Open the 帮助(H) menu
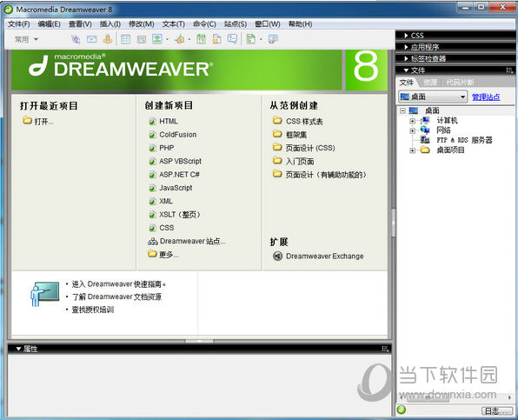Viewport: 518px width, 420px height. pyautogui.click(x=300, y=24)
